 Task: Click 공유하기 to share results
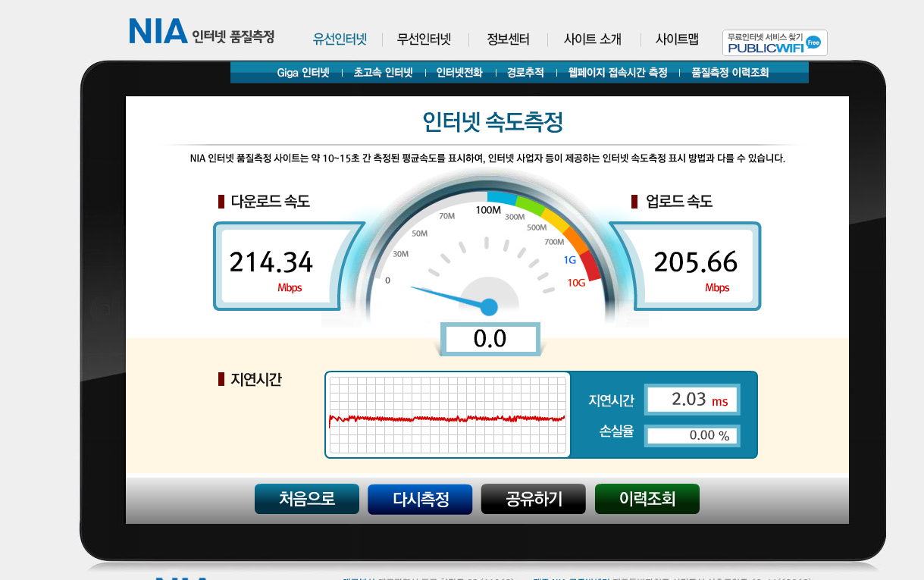533,499
